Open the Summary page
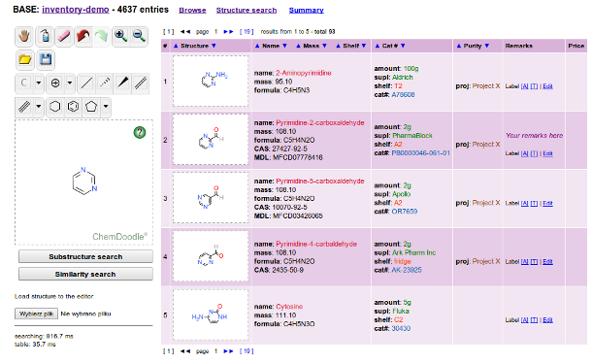Screen dimensions: 592x364 coord(307,11)
